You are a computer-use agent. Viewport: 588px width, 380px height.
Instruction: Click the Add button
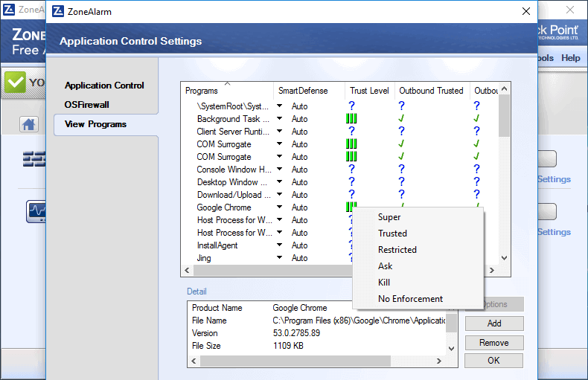[494, 323]
